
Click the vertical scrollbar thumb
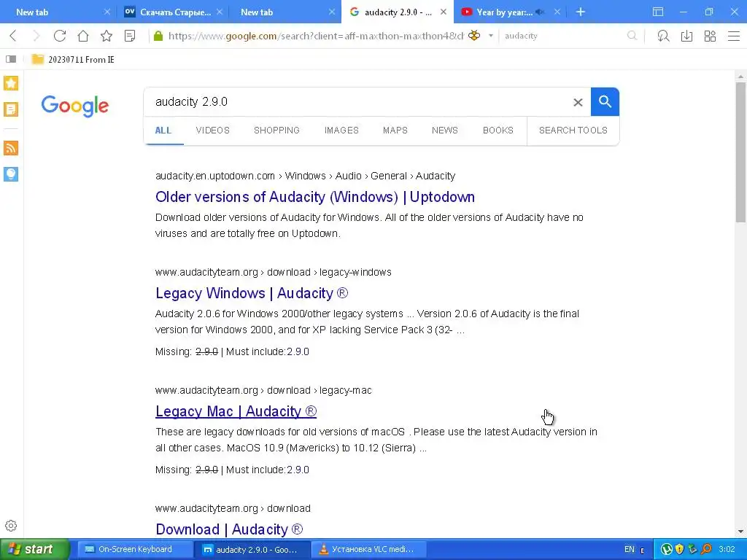pos(740,152)
